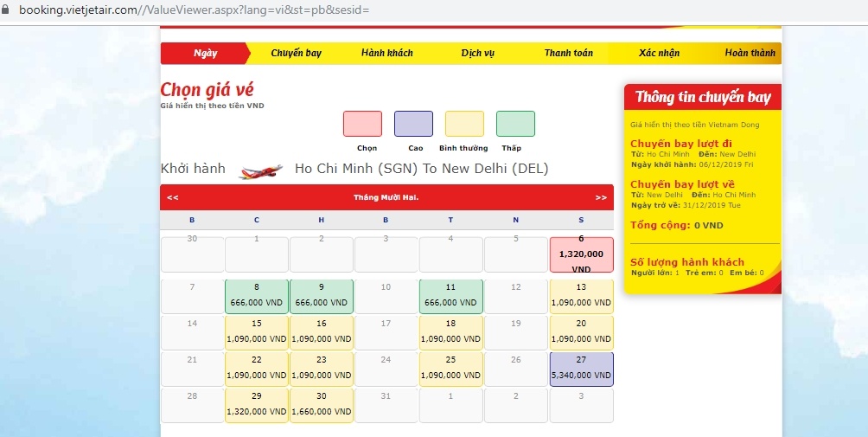Open the 'Ngày' step tab

[205, 53]
